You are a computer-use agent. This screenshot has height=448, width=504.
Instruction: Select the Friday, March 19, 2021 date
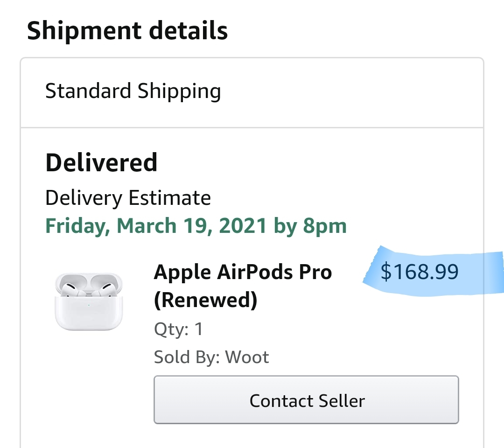coord(156,226)
